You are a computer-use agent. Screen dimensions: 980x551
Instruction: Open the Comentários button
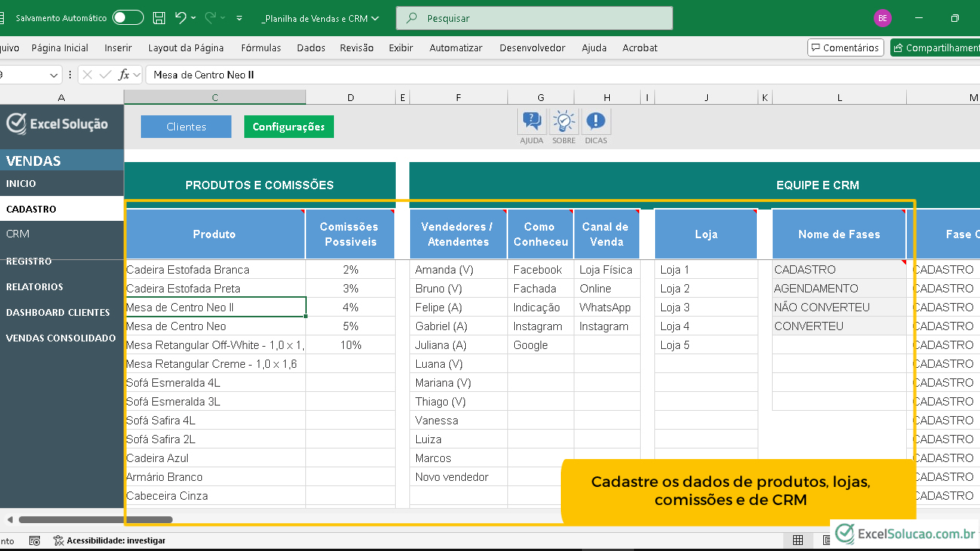845,47
